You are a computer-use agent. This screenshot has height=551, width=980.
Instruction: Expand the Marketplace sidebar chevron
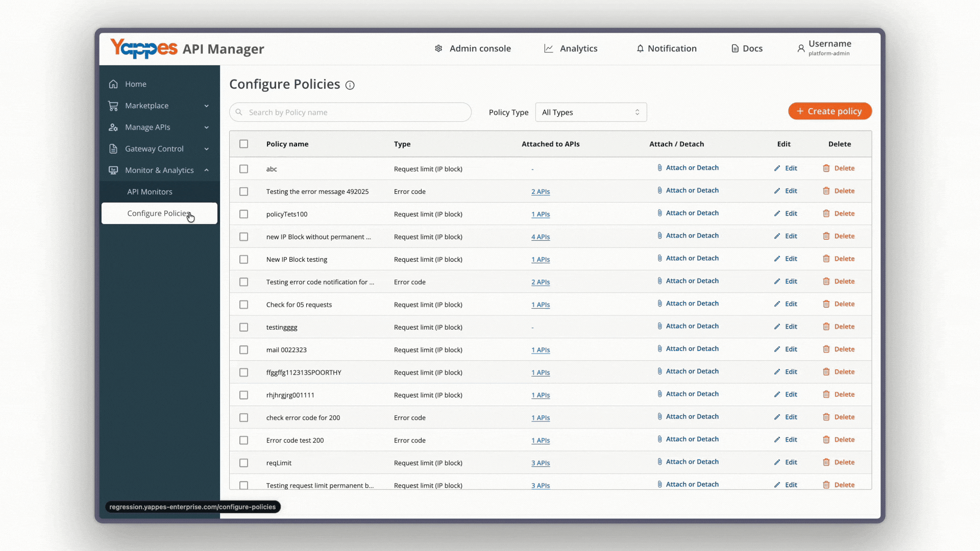pyautogui.click(x=207, y=106)
